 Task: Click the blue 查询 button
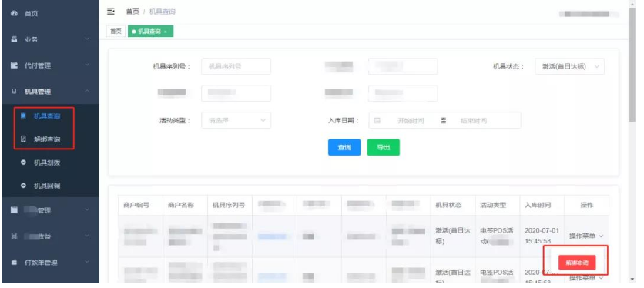click(x=344, y=148)
